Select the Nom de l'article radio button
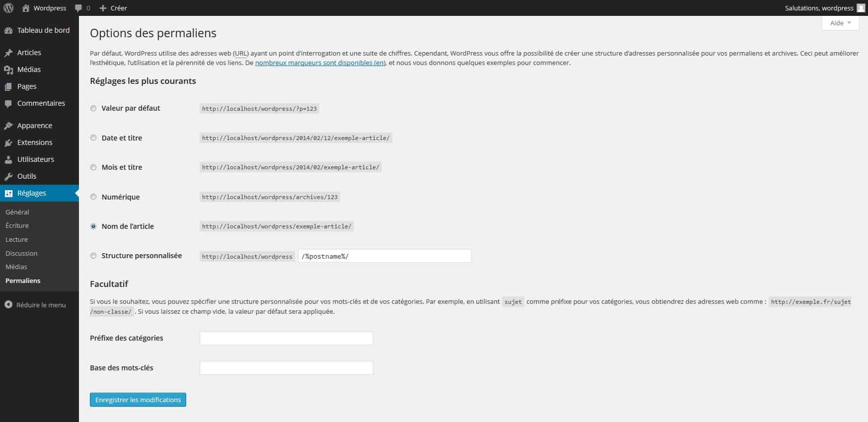 [93, 226]
